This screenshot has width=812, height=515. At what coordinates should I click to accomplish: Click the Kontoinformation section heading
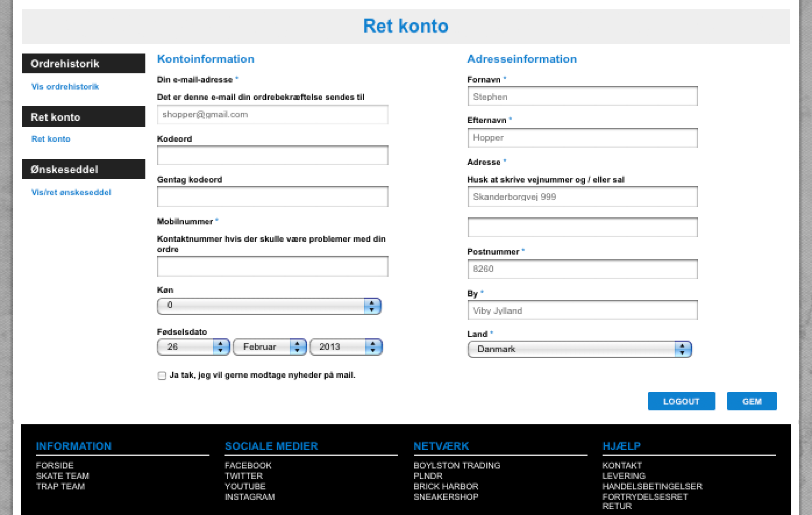[205, 59]
